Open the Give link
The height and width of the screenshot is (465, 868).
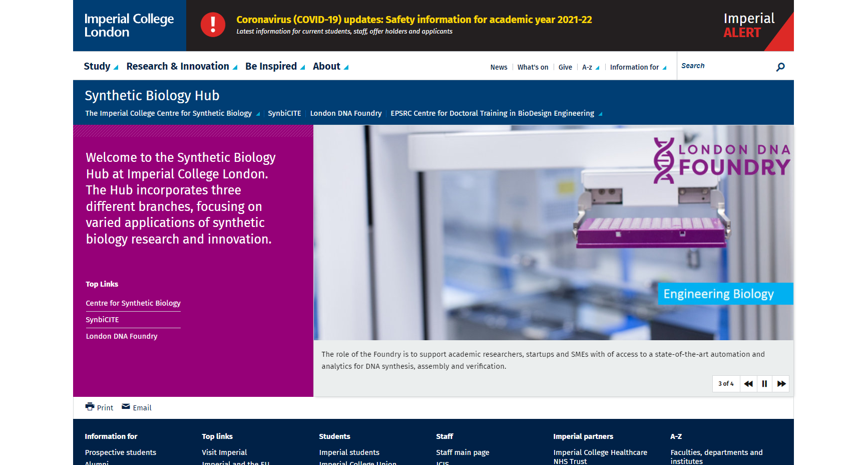[x=565, y=67]
